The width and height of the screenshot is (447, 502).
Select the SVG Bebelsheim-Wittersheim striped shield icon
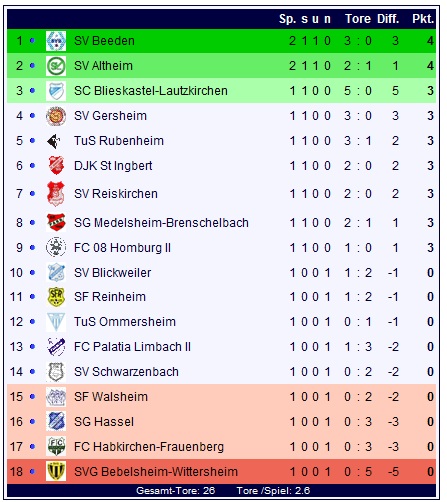pyautogui.click(x=56, y=471)
